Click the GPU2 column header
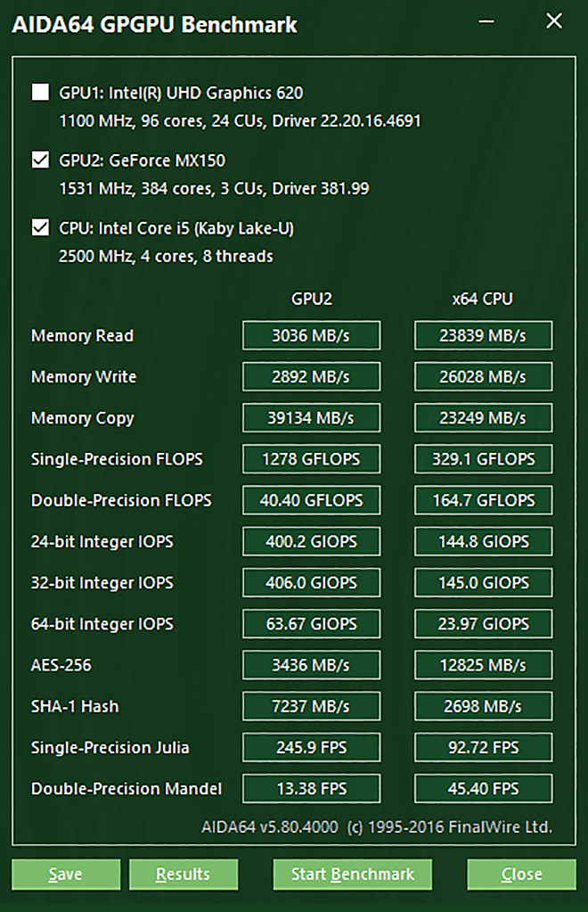Image resolution: width=588 pixels, height=912 pixels. click(312, 299)
